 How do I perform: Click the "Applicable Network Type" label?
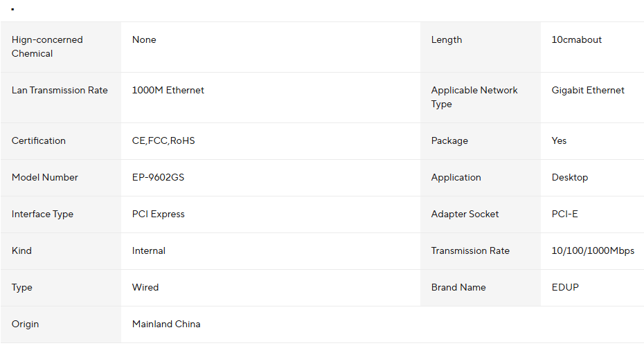pyautogui.click(x=474, y=97)
